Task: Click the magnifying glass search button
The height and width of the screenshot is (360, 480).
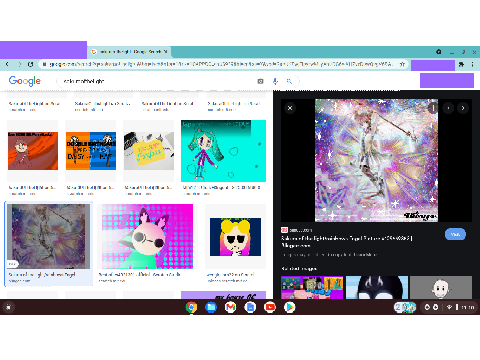Action: click(x=289, y=81)
